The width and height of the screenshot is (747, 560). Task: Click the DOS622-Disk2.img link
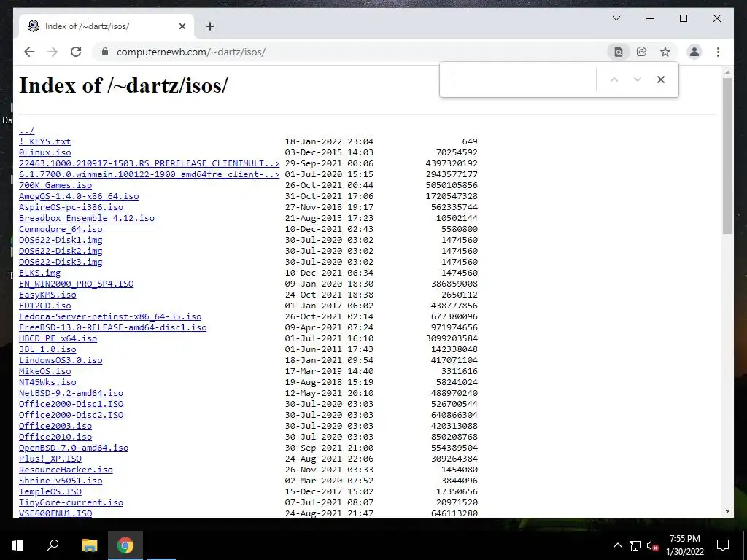61,251
